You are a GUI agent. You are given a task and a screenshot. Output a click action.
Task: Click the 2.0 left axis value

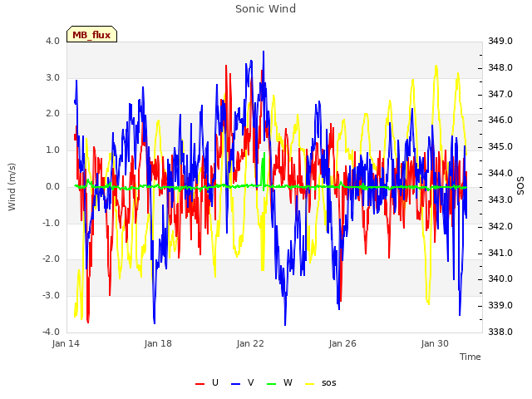tap(53, 114)
